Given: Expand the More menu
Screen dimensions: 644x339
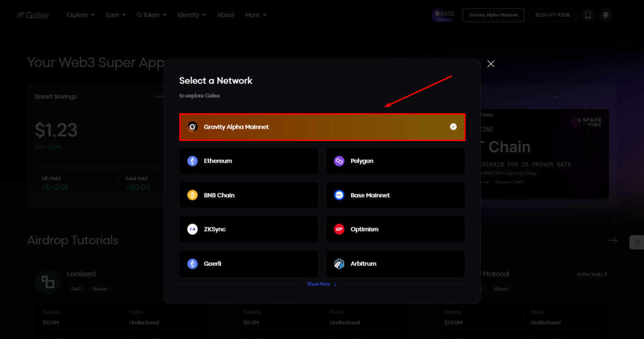Looking at the screenshot, I should coord(256,15).
